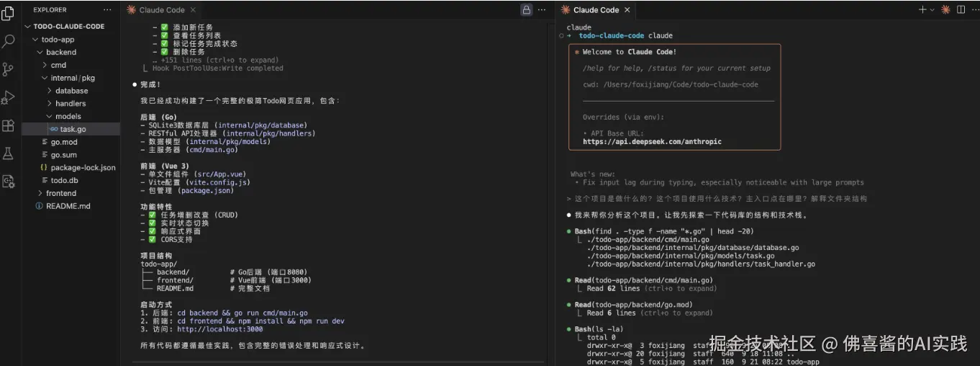The height and width of the screenshot is (366, 980).
Task: Click the Claude Code spark icon at top right
Action: tap(945, 9)
